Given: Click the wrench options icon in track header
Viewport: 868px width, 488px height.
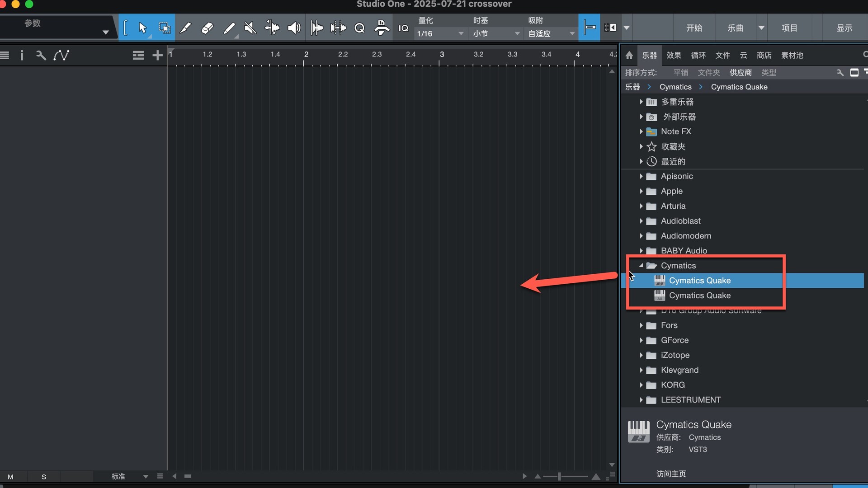Looking at the screenshot, I should tap(41, 55).
